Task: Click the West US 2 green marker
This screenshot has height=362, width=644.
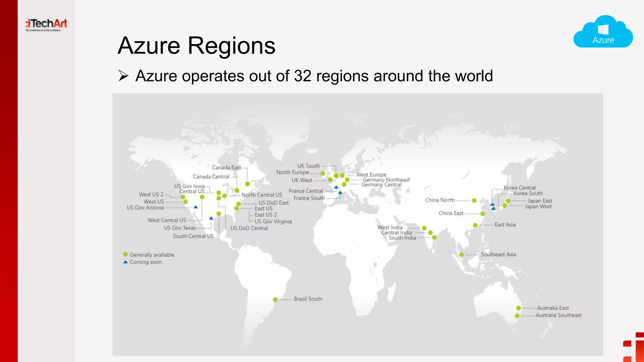Action: (183, 197)
